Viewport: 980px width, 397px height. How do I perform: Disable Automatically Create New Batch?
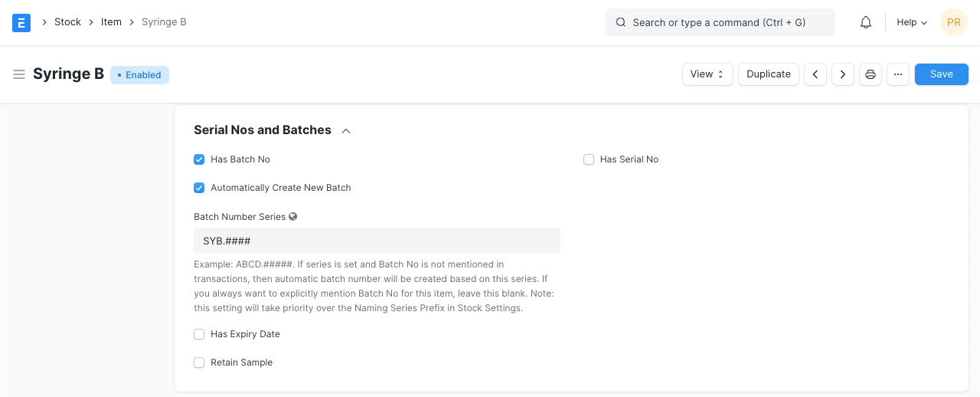click(199, 188)
